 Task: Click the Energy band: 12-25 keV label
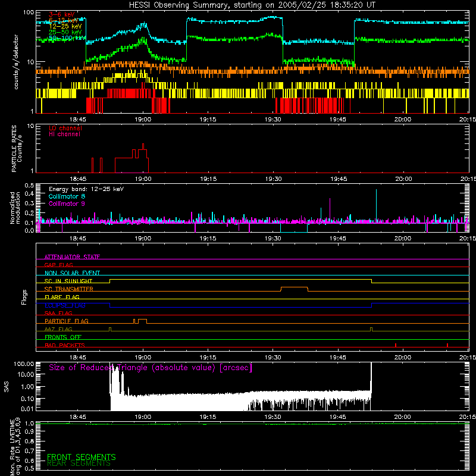(x=86, y=189)
